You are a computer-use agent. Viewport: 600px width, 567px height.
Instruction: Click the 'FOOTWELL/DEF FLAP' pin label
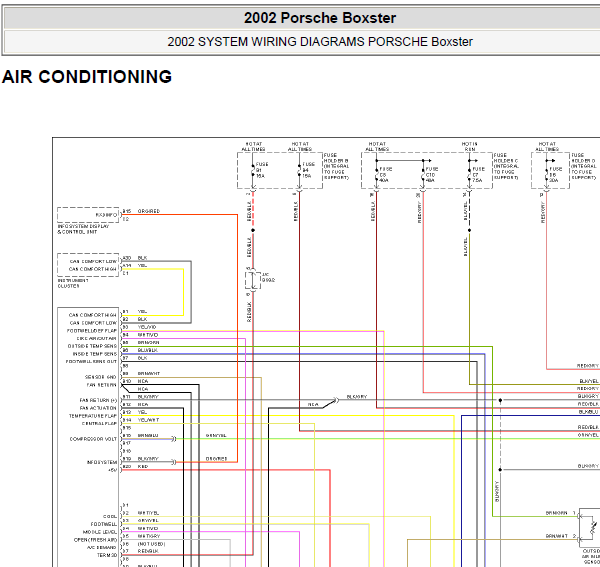(x=92, y=331)
